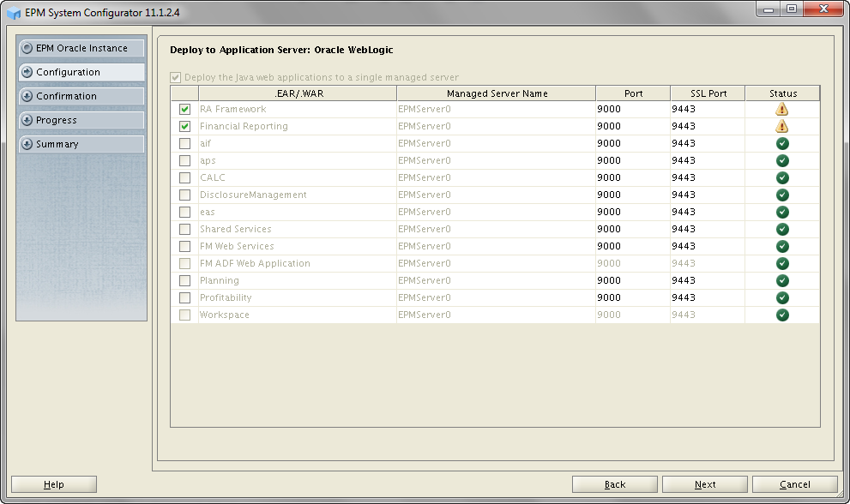Check the aps deployment checkbox
This screenshot has height=504, width=850.
[x=185, y=161]
